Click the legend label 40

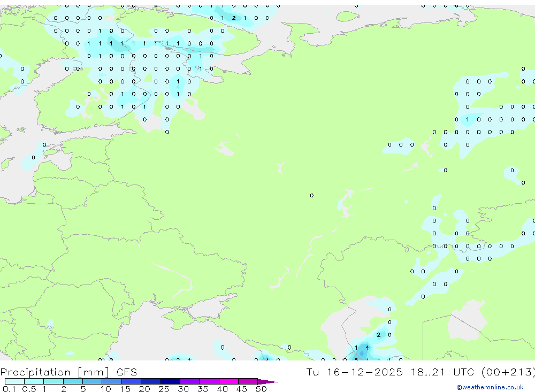(x=222, y=389)
